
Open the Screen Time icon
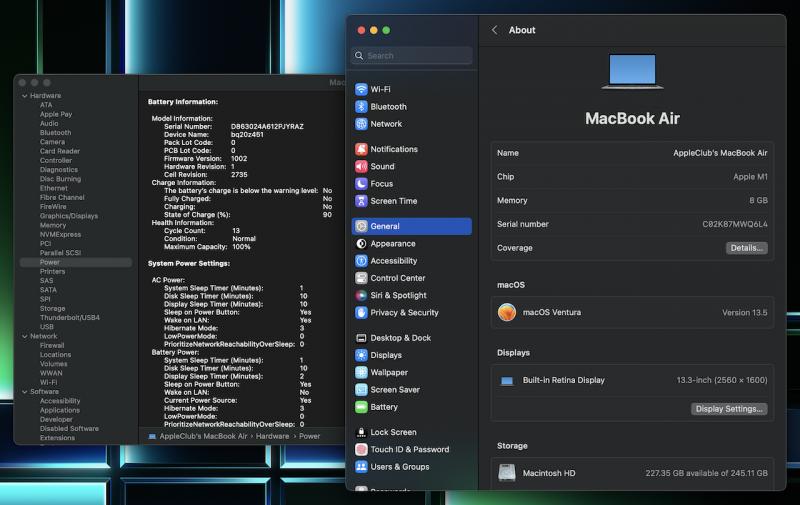coord(361,201)
